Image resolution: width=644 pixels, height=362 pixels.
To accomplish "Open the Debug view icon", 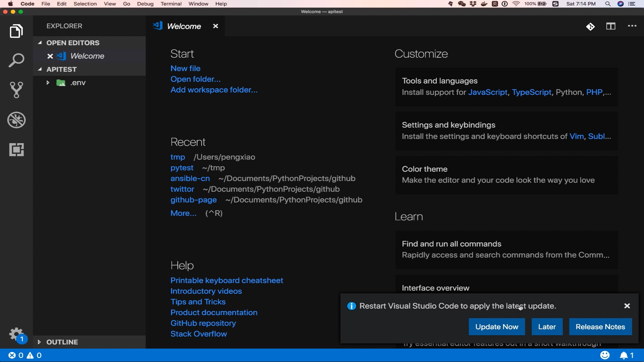I will (16, 120).
